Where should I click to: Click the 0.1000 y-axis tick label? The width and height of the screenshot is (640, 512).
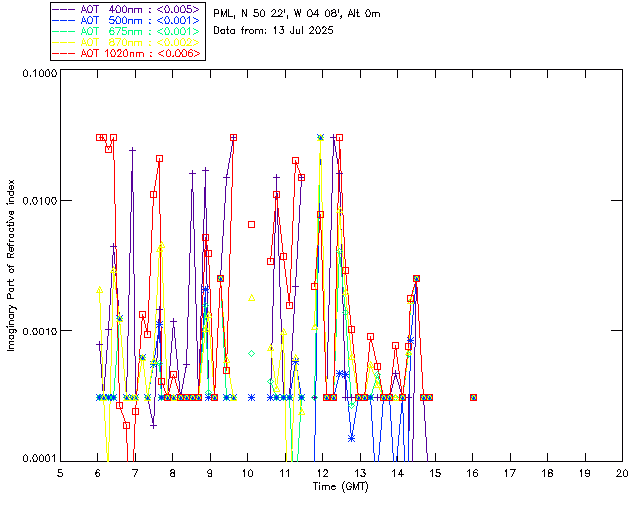37,75
